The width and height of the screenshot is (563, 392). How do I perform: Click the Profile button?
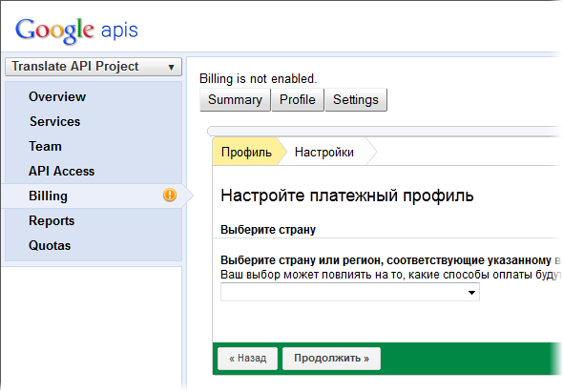coord(298,99)
